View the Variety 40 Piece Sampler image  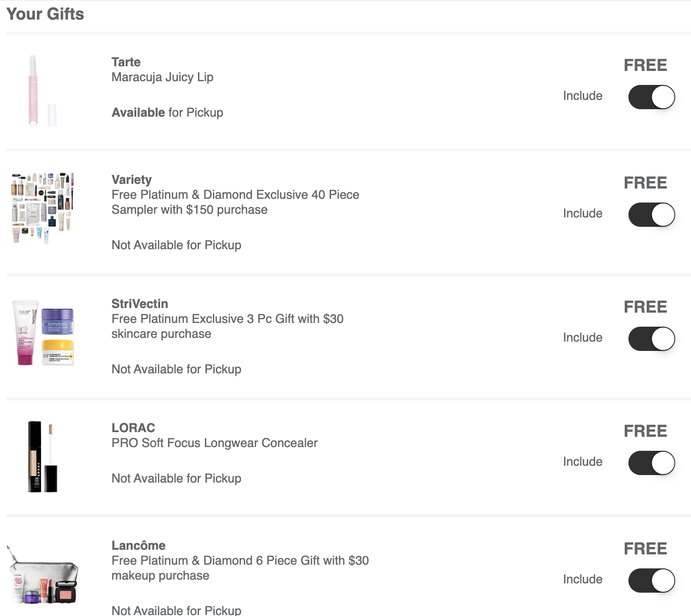tap(42, 208)
